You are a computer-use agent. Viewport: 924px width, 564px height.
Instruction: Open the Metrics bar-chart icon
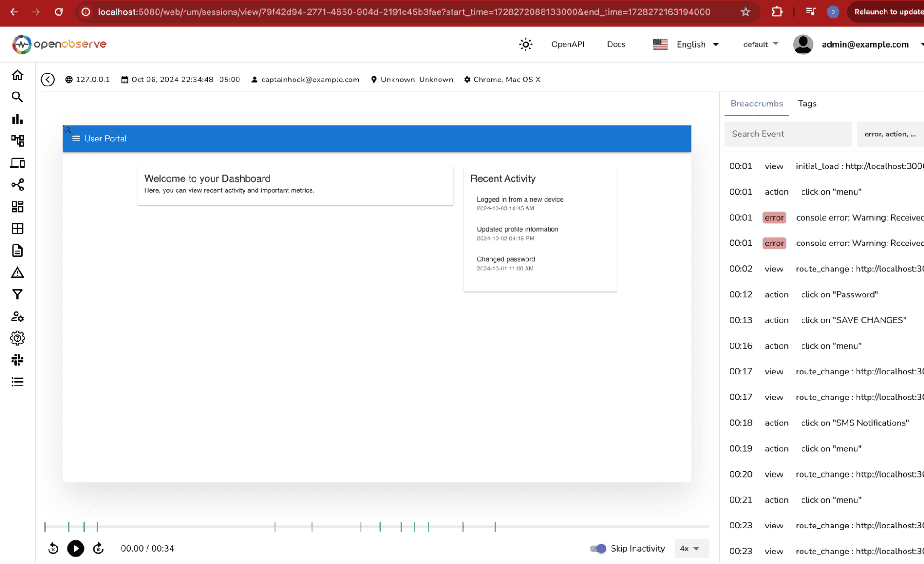click(x=17, y=119)
